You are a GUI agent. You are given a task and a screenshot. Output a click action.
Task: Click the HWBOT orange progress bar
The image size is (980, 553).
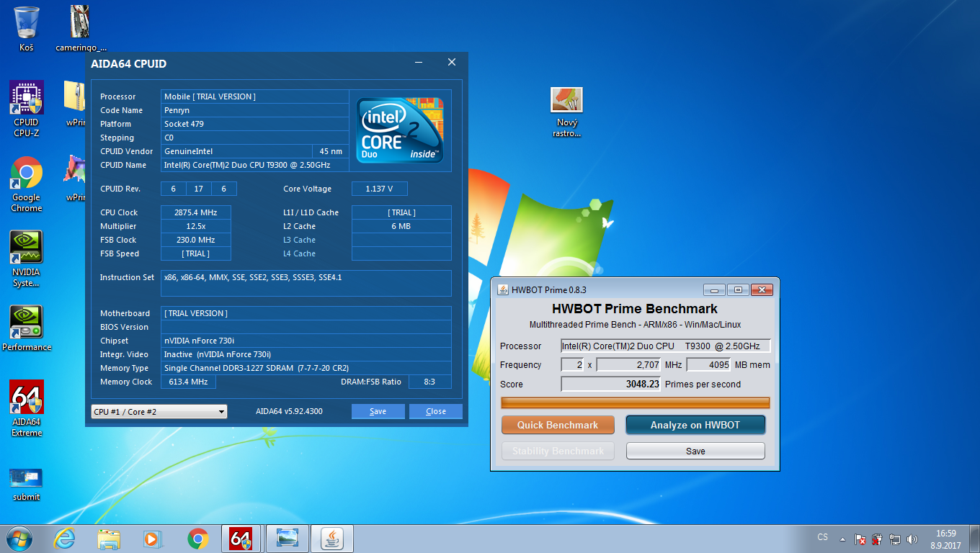636,403
